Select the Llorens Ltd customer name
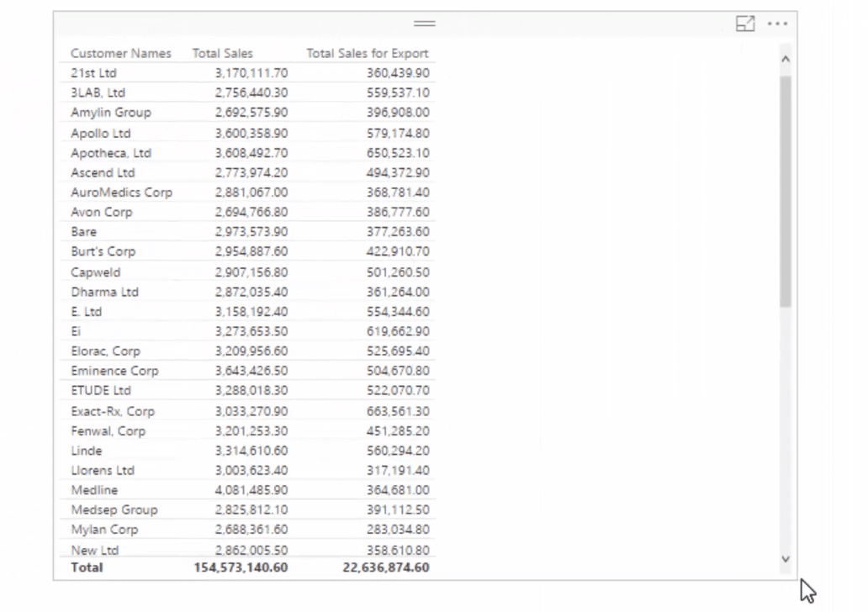The width and height of the screenshot is (868, 612). (103, 471)
